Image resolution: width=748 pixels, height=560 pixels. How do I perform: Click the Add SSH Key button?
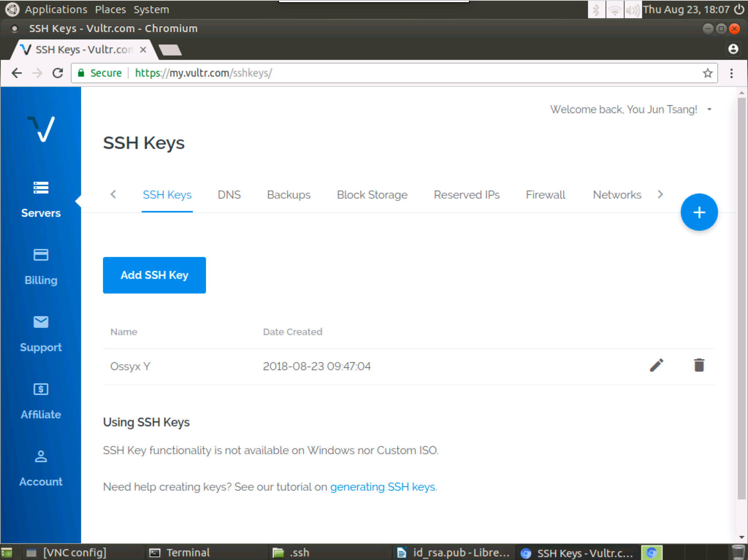[154, 275]
